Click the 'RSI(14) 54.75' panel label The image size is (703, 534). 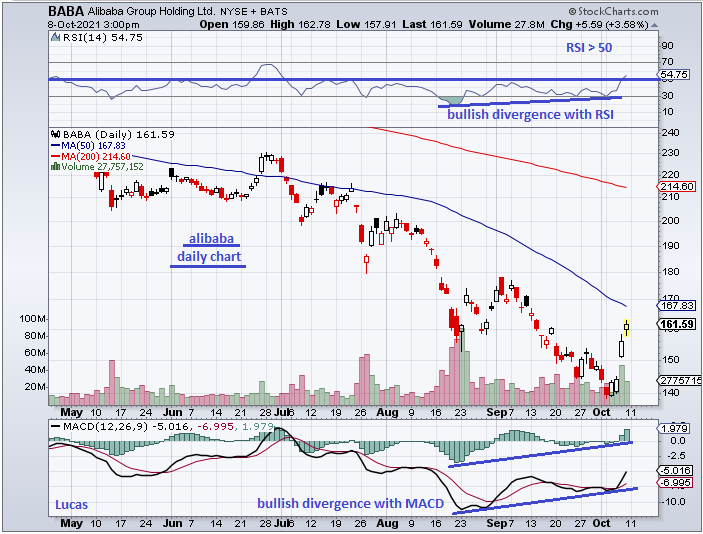click(x=103, y=38)
